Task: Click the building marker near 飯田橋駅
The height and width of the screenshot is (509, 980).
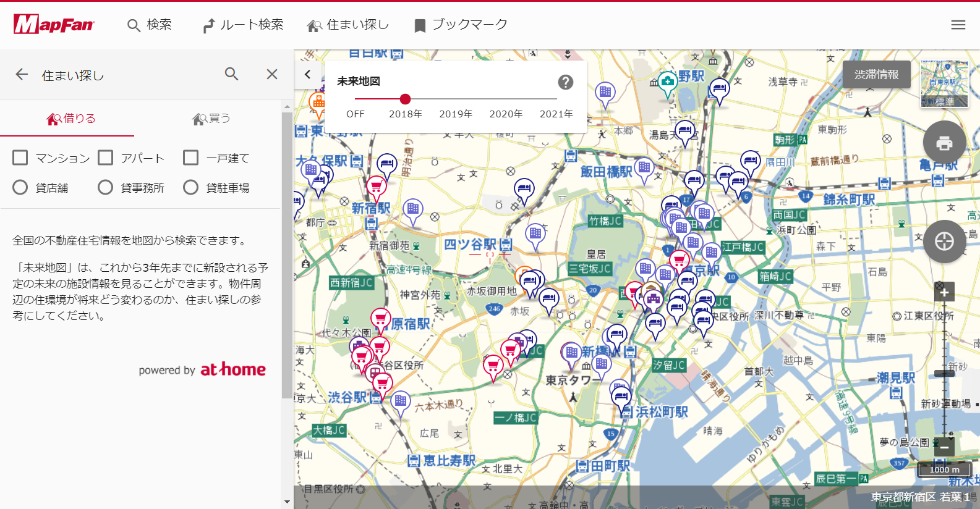Action: [x=644, y=168]
